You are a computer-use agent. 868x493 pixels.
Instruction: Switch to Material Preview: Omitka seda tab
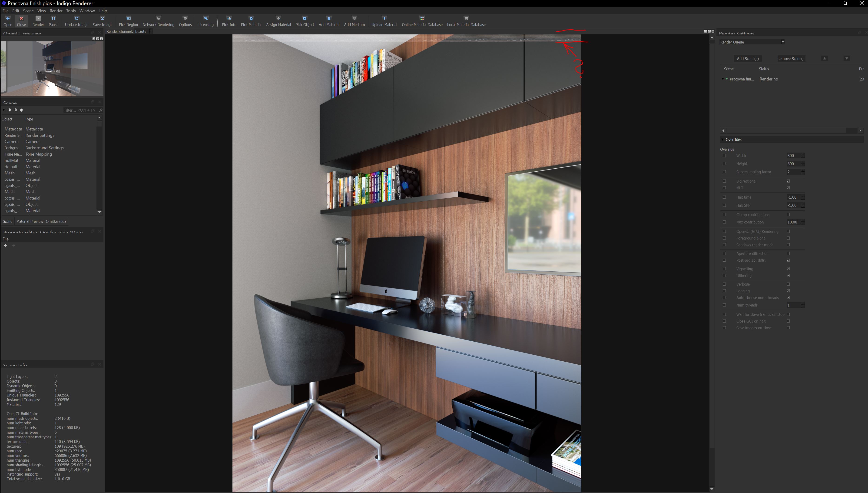pos(41,221)
